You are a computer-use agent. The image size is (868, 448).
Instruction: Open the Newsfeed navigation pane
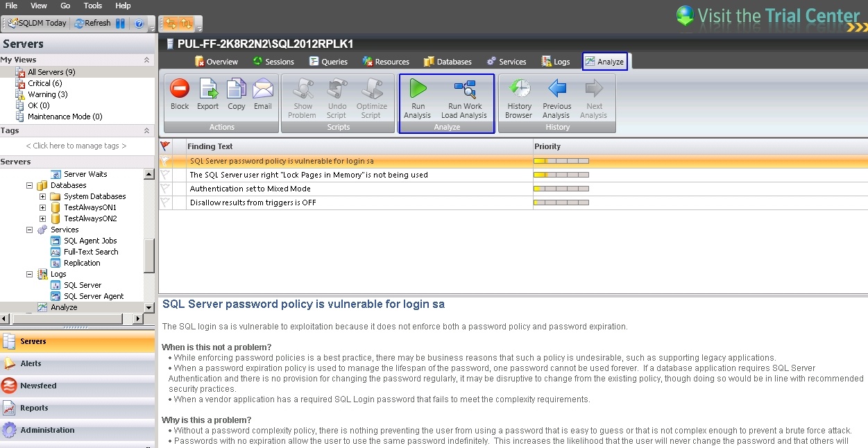coord(78,386)
